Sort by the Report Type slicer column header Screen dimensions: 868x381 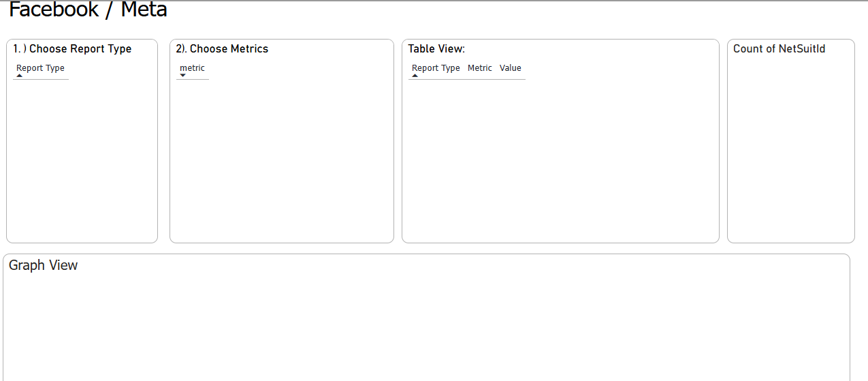tap(40, 68)
